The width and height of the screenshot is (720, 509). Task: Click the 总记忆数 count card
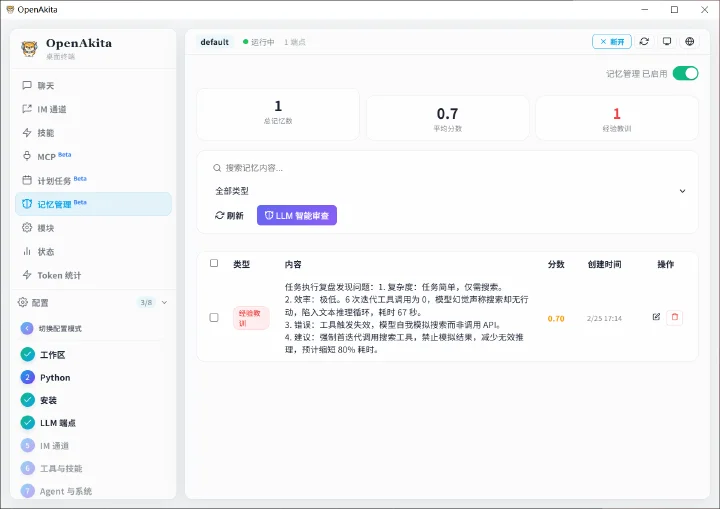278,114
